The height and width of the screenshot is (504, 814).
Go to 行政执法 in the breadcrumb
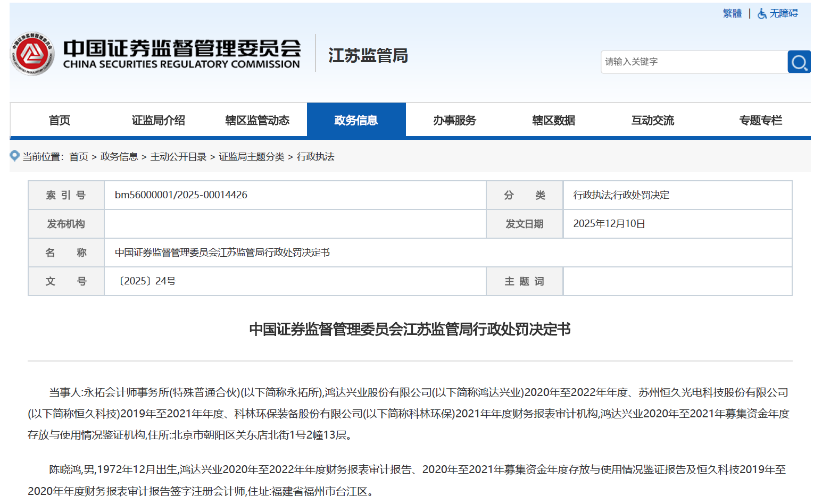coord(315,157)
